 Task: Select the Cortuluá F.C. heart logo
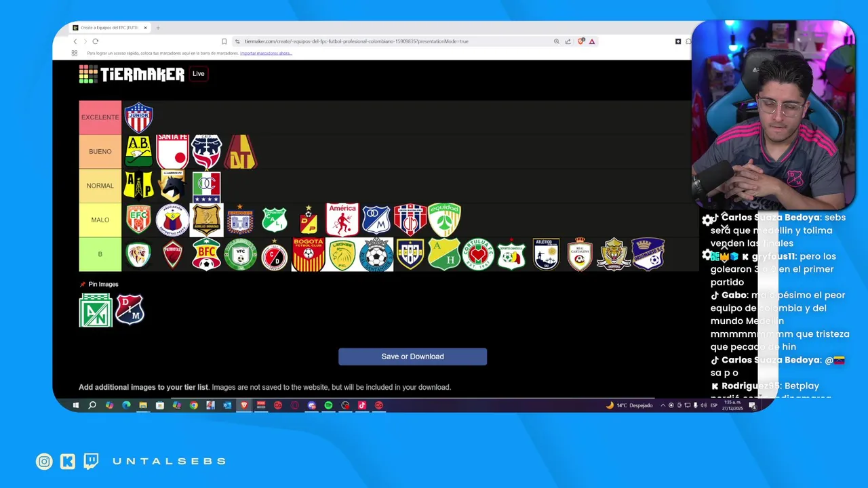(x=478, y=254)
